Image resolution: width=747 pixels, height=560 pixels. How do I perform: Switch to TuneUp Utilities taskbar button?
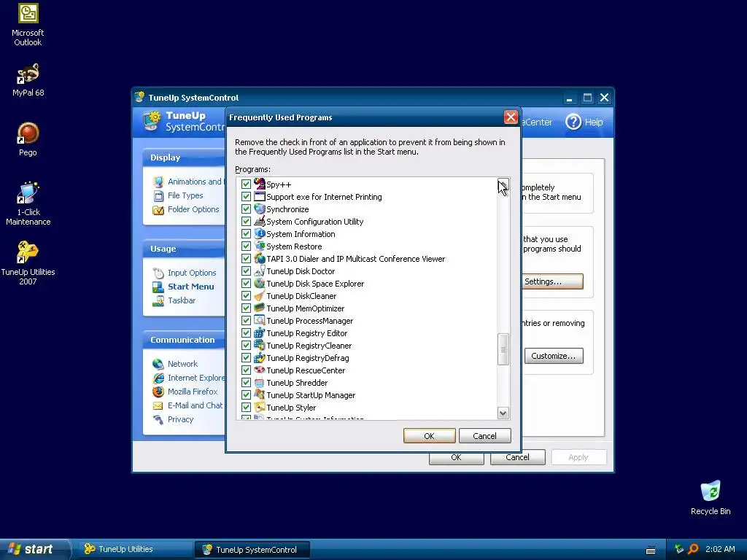click(x=135, y=549)
